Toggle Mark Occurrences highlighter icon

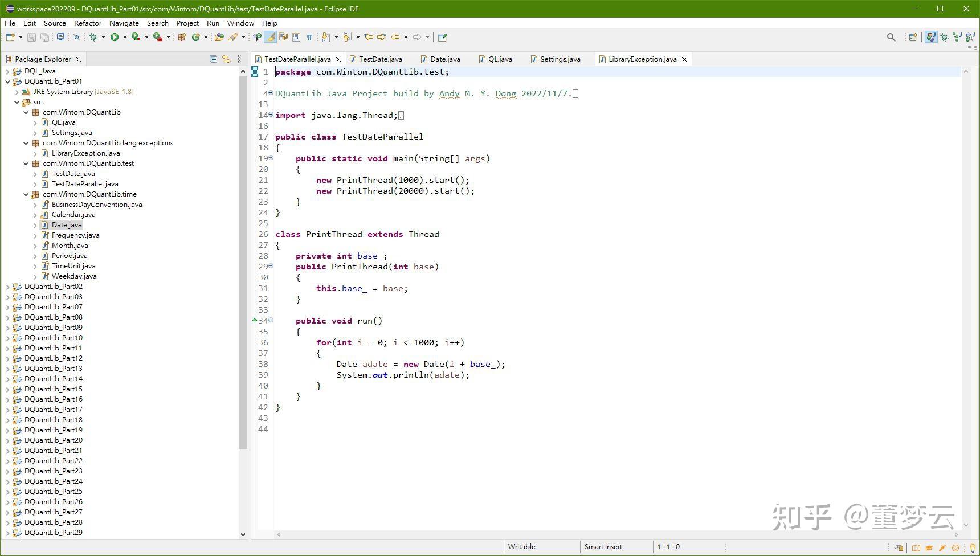[270, 37]
